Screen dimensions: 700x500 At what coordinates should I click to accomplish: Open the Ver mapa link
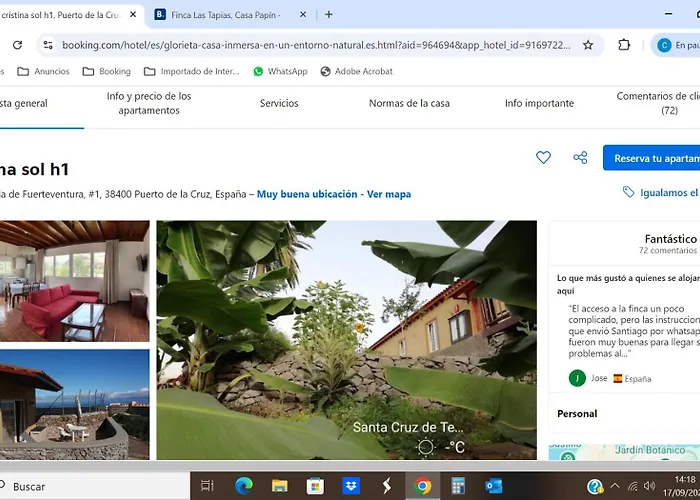pyautogui.click(x=389, y=194)
